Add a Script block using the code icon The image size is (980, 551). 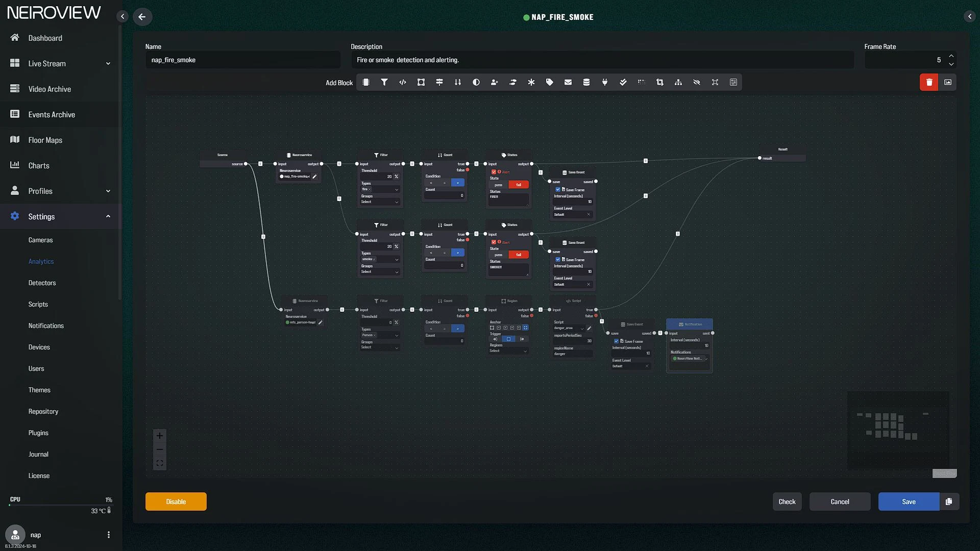click(x=403, y=82)
